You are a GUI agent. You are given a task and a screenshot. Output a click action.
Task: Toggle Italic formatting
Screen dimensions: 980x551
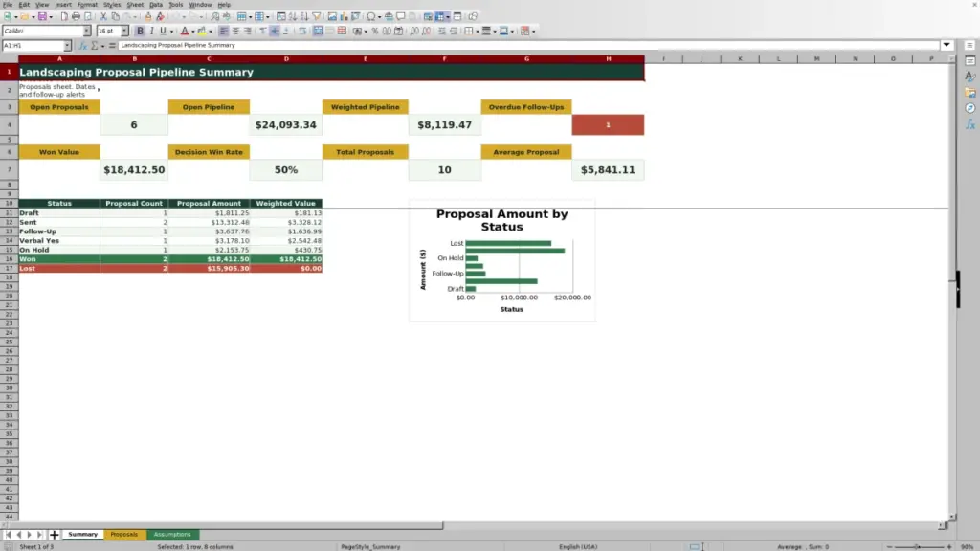click(x=152, y=31)
